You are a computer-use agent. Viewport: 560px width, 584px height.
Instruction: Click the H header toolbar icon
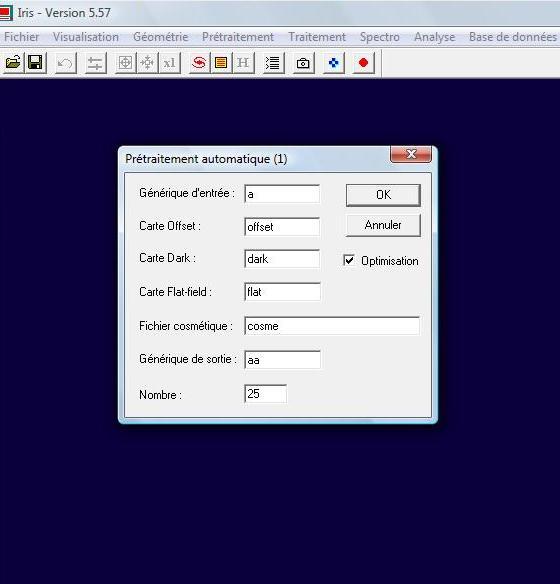[243, 63]
